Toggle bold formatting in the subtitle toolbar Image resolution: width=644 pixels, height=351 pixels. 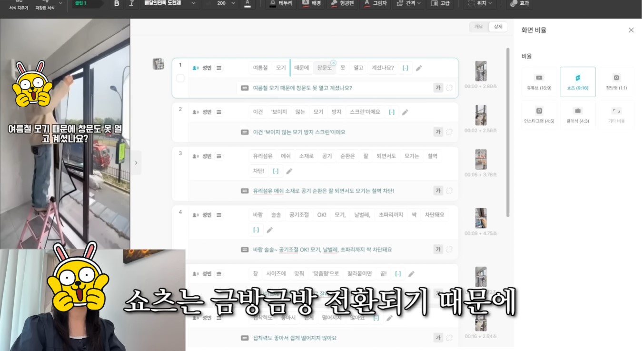[x=116, y=3]
